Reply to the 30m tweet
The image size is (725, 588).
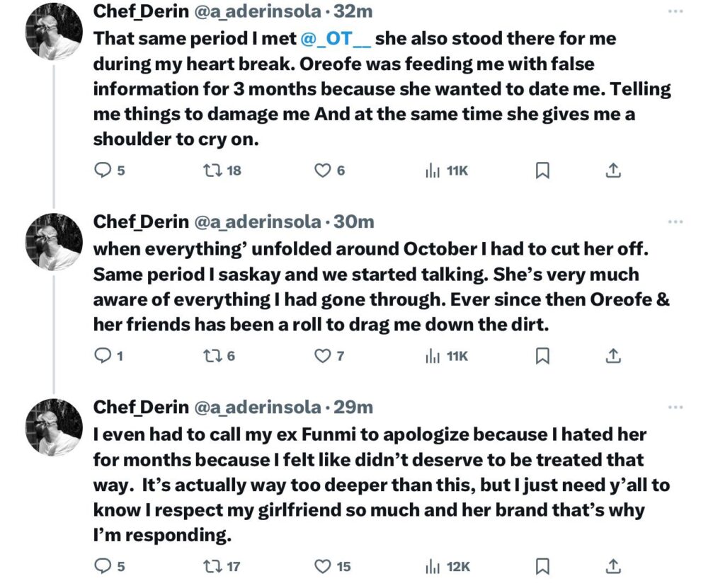click(x=103, y=356)
